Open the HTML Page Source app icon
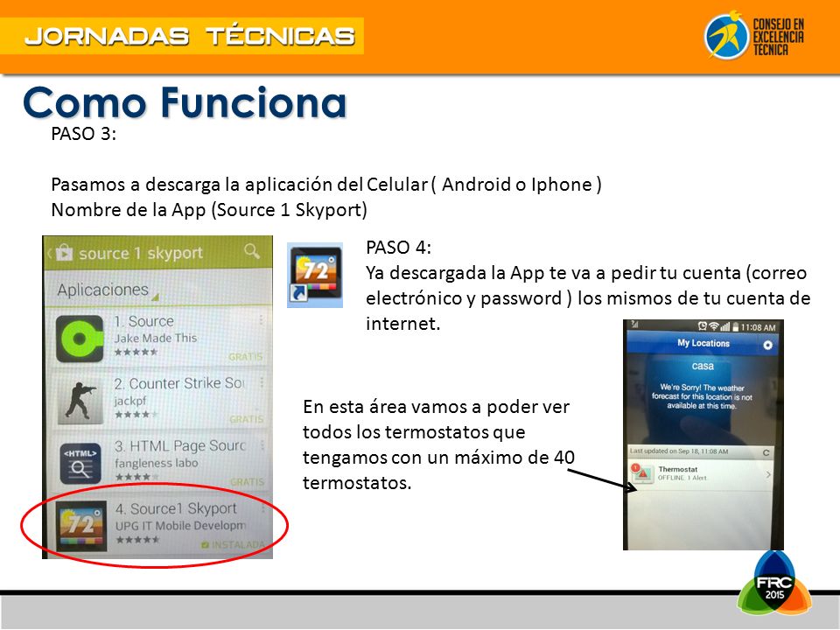Screen dimensions: 840x630 tap(80, 463)
